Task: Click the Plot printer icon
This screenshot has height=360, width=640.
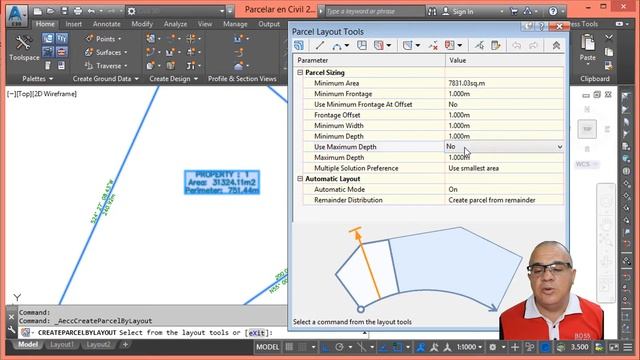Action: coord(78,11)
